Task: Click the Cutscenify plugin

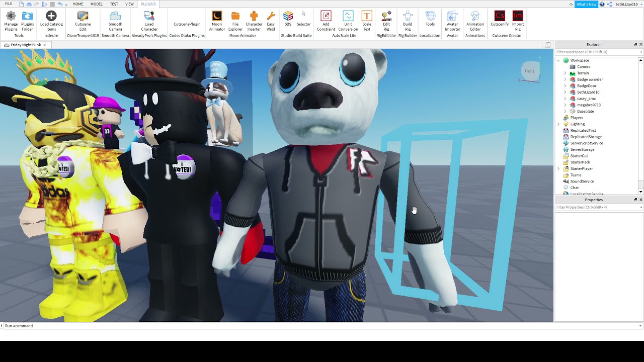Action: point(500,19)
